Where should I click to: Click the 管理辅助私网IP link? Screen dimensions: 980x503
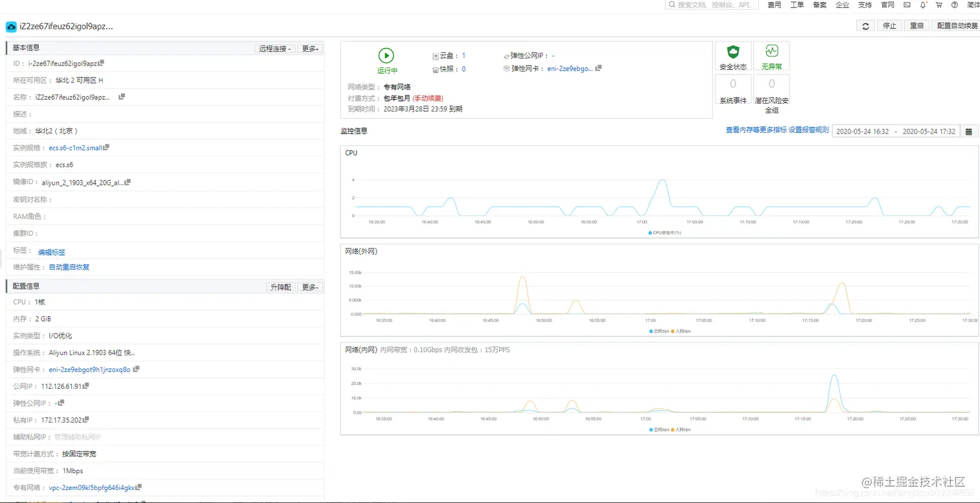click(77, 437)
